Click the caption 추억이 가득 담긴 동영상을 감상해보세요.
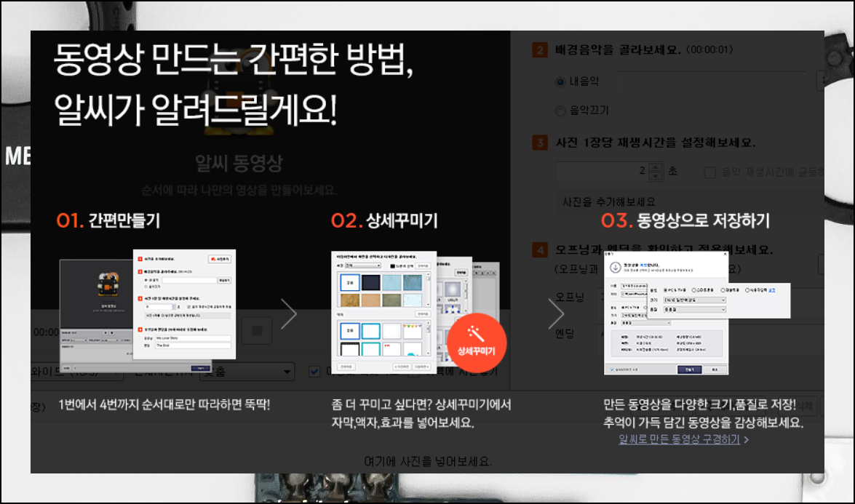The width and height of the screenshot is (855, 504). [x=704, y=423]
